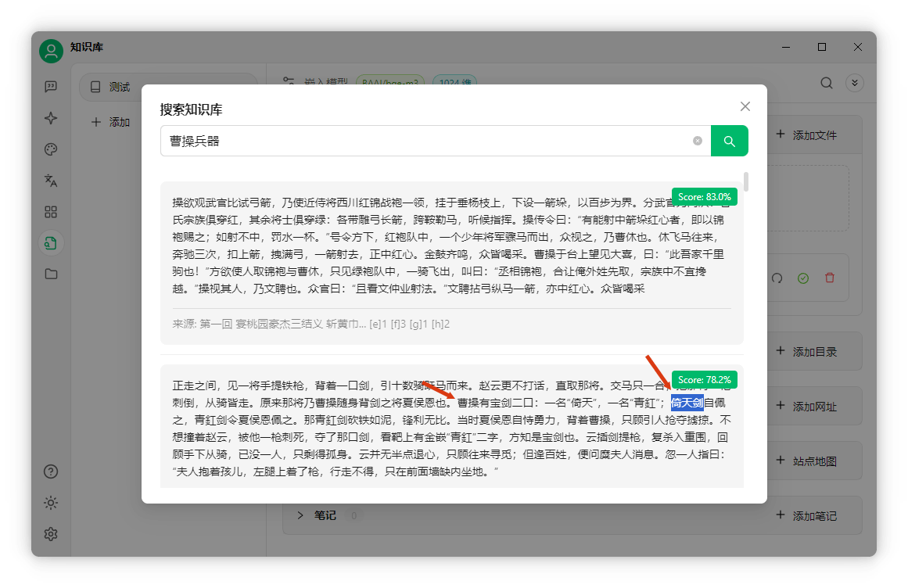This screenshot has height=588, width=908.
Task: Click 添加 to add knowledge base
Action: pos(110,122)
